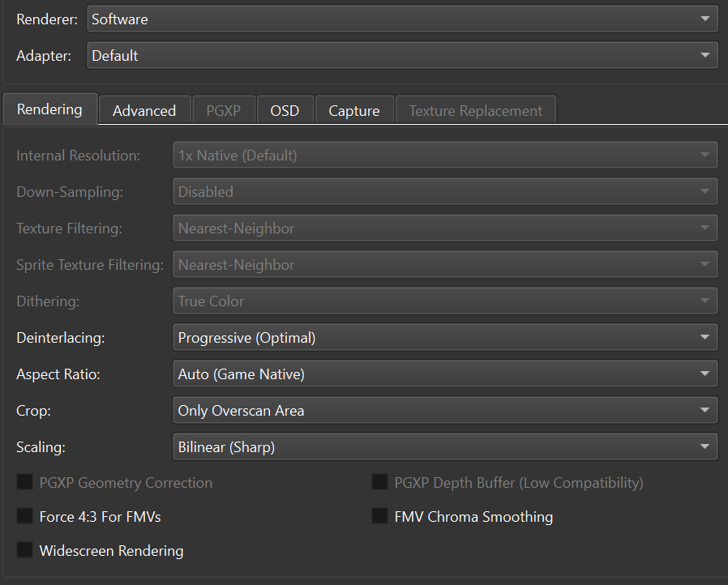Open the Crop dropdown showing Only Overscan Area
The image size is (728, 585).
[445, 411]
